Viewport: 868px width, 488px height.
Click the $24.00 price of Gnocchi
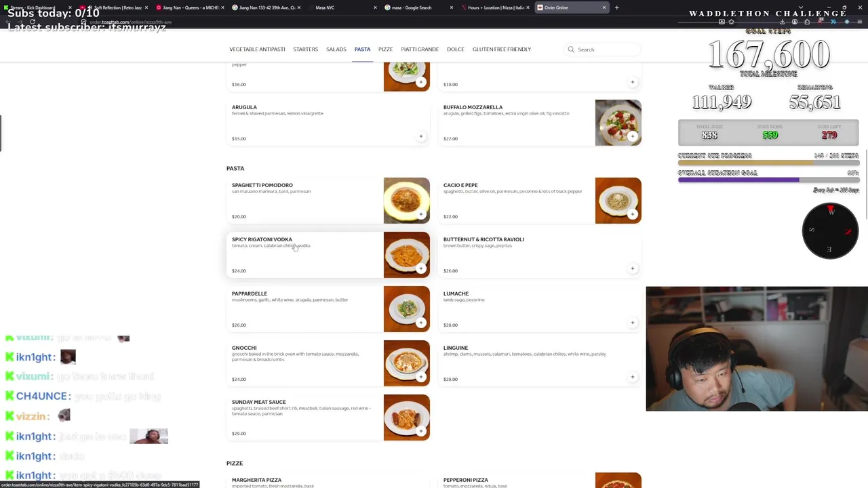tap(239, 379)
